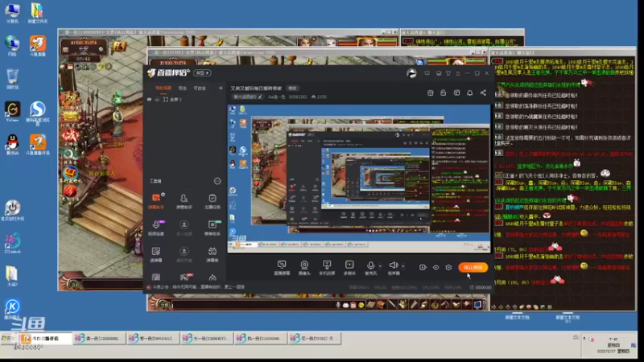
Task: Add a screen capture source from bottom bar
Action: tap(282, 268)
